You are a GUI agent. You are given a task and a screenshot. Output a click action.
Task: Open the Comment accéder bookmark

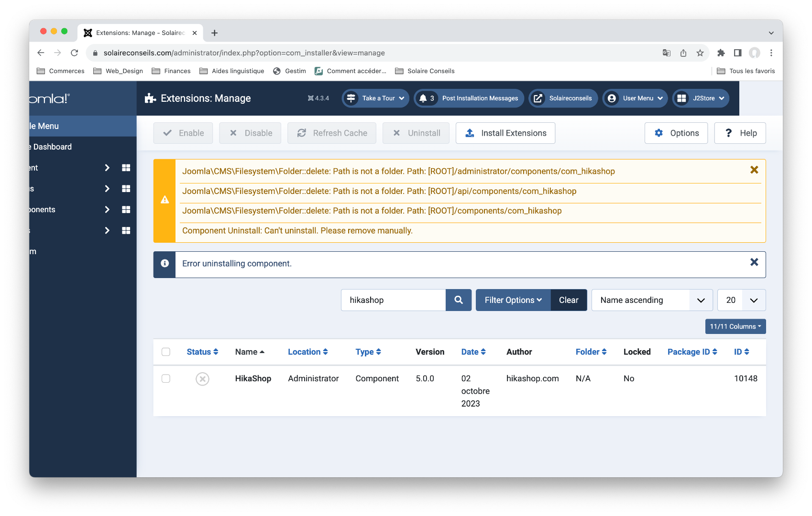[x=351, y=71]
